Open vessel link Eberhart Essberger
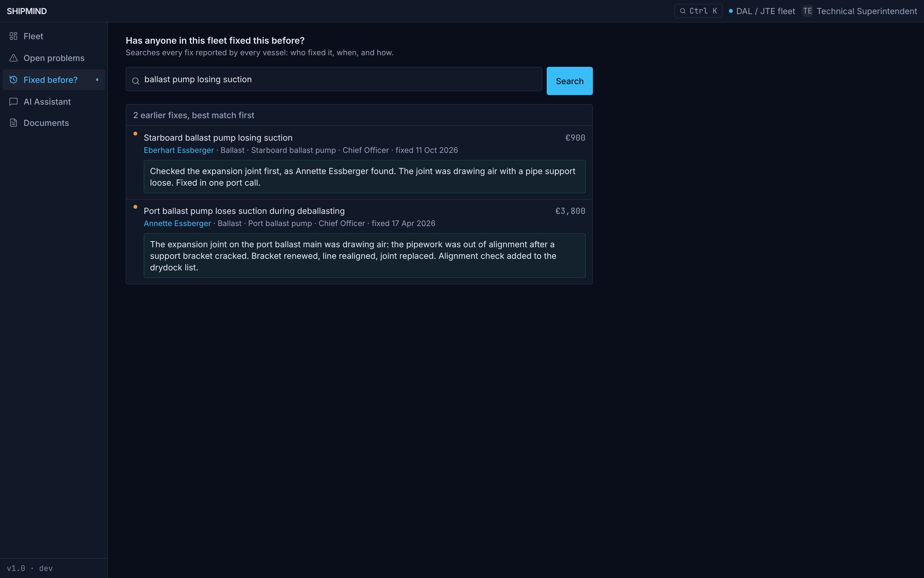The width and height of the screenshot is (924, 578). tap(178, 150)
